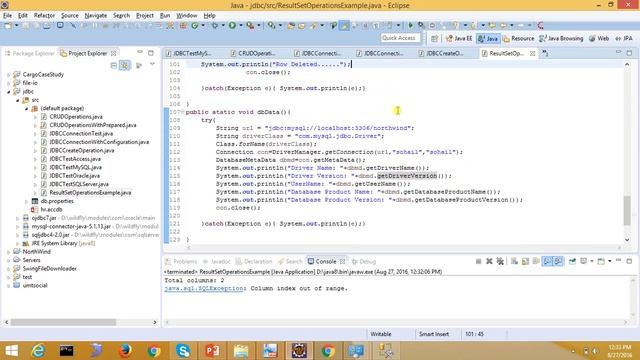Toggle Scroll Lock in the console toolbar
The width and height of the screenshot is (640, 360).
[525, 261]
